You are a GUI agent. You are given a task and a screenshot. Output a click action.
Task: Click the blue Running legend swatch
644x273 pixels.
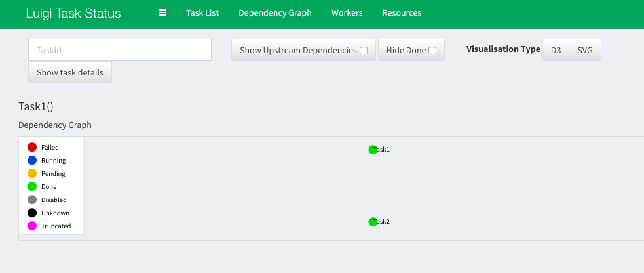coord(32,160)
